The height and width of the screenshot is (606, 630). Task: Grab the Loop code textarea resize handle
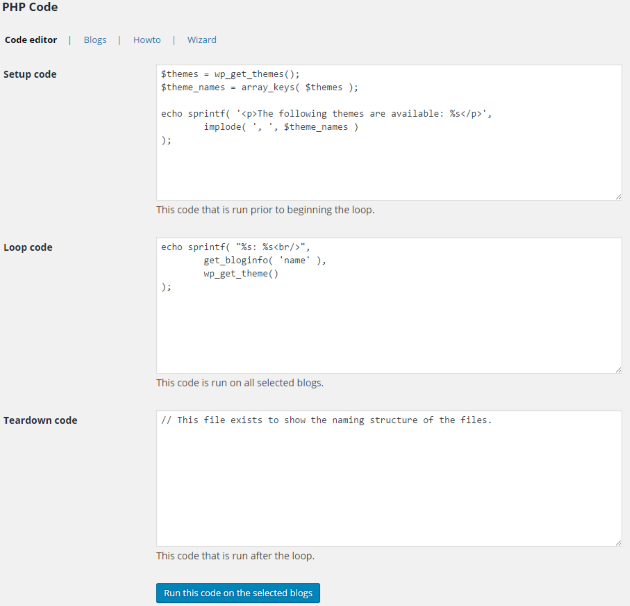(618, 370)
